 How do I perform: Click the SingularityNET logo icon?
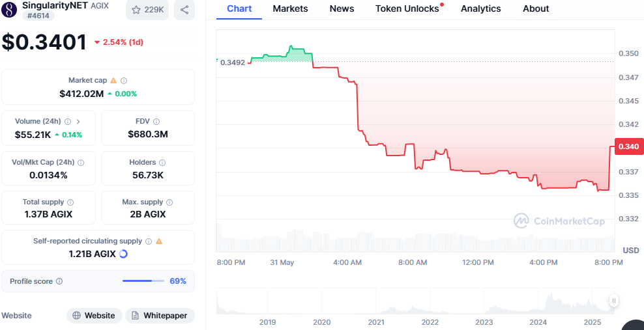(9, 9)
